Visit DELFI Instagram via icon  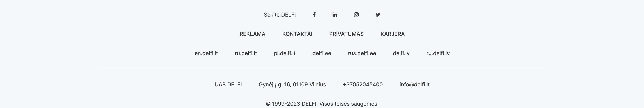coord(356,15)
